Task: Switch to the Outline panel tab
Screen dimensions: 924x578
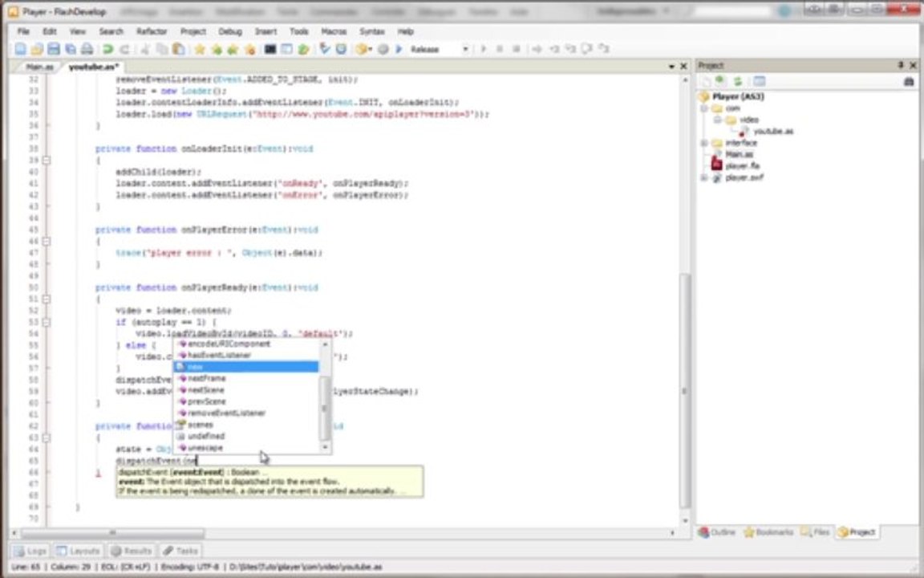Action: pos(717,532)
